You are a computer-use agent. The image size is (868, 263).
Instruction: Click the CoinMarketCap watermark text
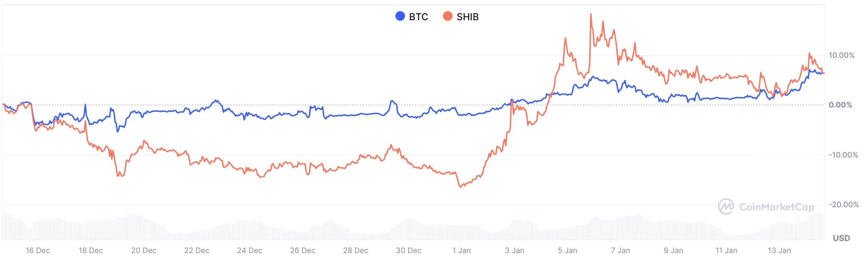click(x=777, y=207)
